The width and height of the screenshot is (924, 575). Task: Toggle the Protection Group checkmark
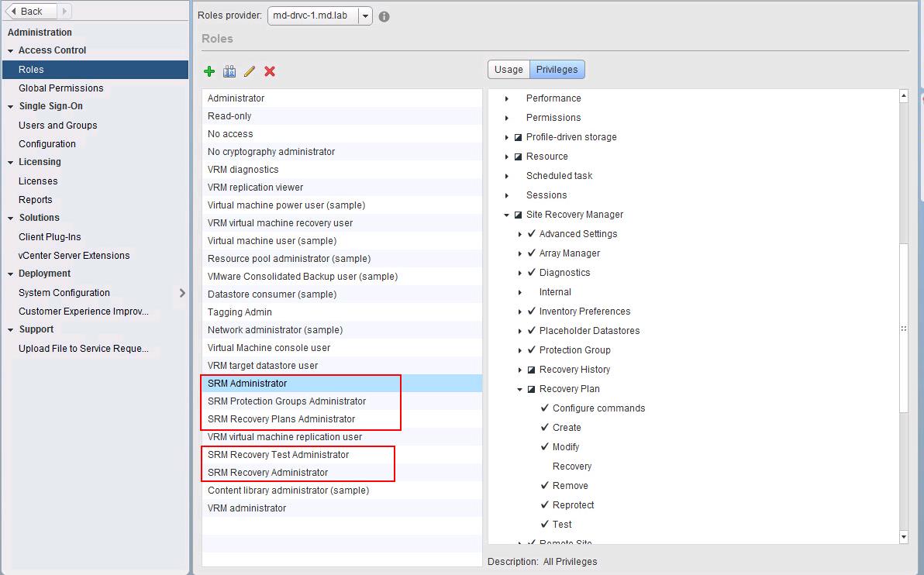pos(531,350)
